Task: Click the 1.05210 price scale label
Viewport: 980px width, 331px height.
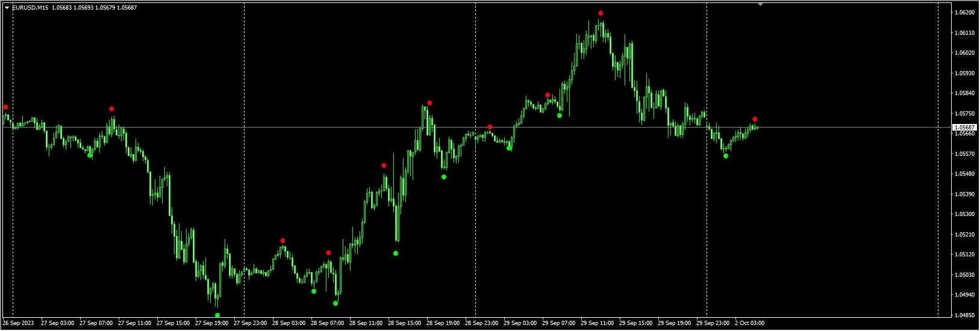Action: [x=965, y=235]
